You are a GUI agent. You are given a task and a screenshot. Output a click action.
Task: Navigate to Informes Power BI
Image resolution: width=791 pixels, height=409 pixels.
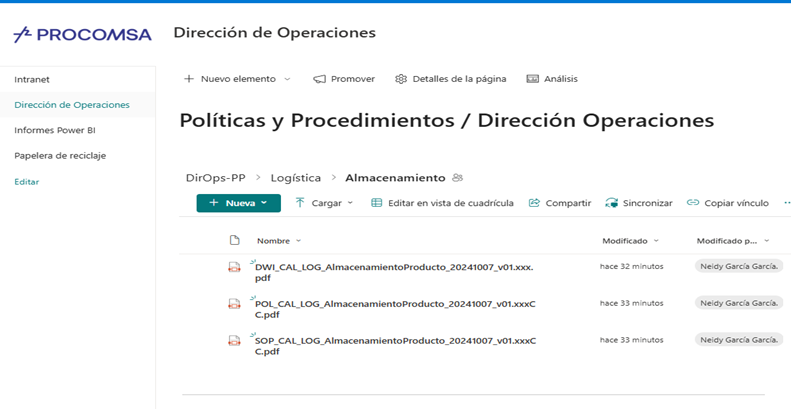tap(54, 130)
